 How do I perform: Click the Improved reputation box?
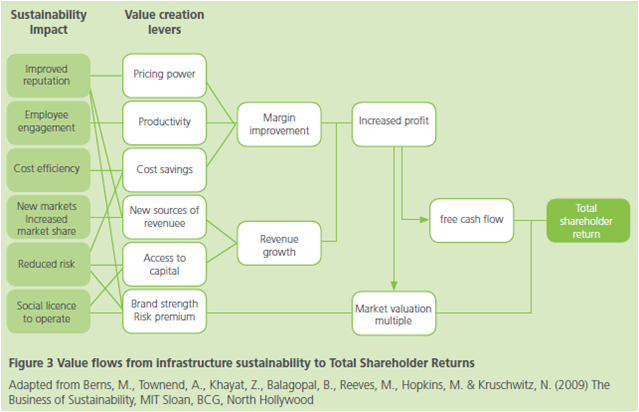(47, 77)
